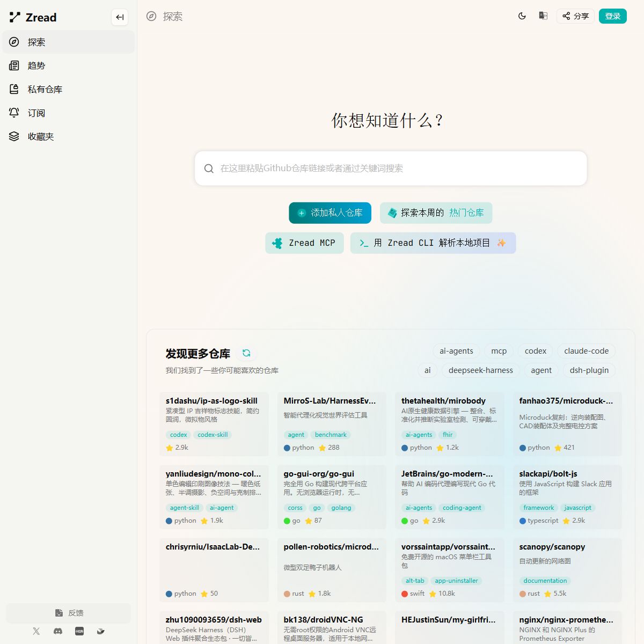644x644 pixels.
Task: Select the agent filter chip
Action: 541,370
